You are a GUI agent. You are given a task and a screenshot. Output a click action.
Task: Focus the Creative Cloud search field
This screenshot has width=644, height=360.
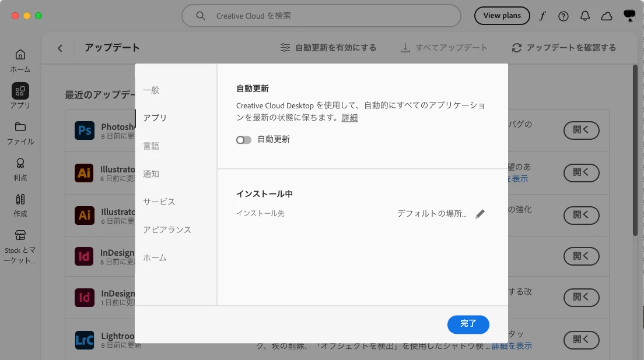tap(321, 16)
